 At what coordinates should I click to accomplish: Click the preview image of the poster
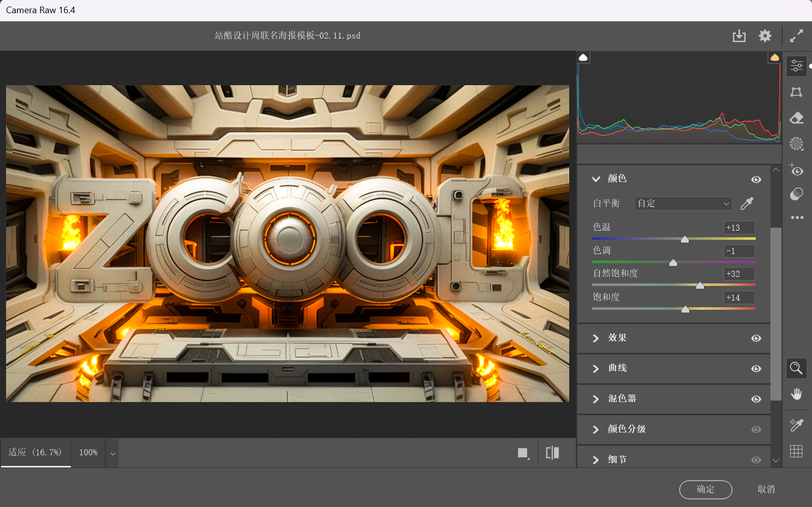click(x=287, y=243)
